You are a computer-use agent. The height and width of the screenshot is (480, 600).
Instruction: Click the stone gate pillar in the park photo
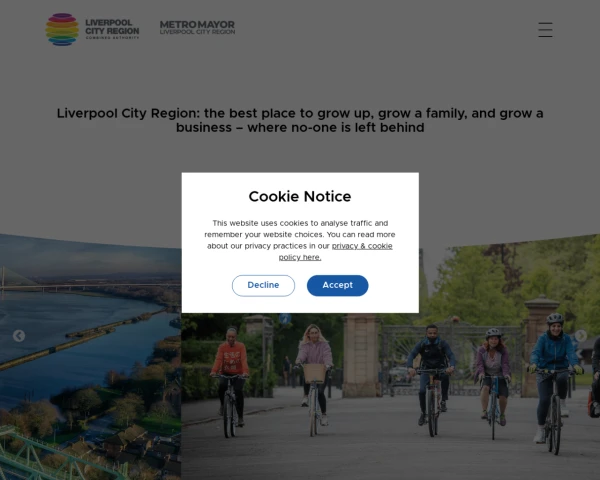tap(361, 355)
